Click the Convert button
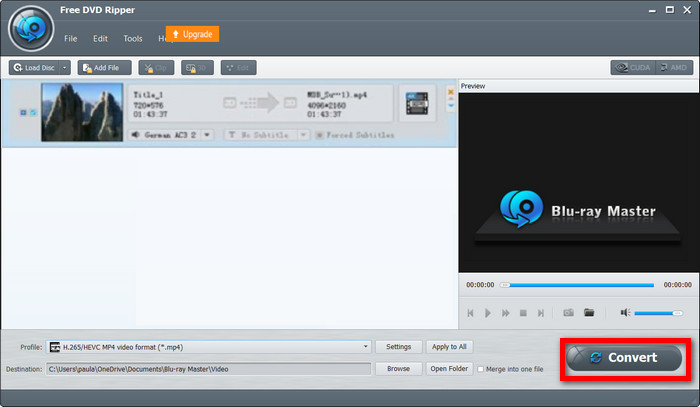This screenshot has width=700, height=407. [x=624, y=358]
